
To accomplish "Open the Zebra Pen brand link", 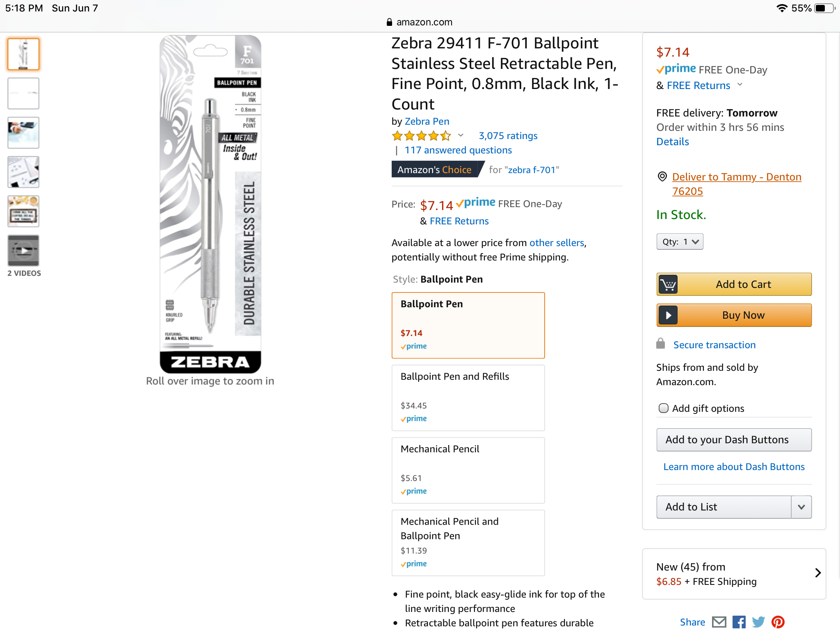I will point(427,121).
